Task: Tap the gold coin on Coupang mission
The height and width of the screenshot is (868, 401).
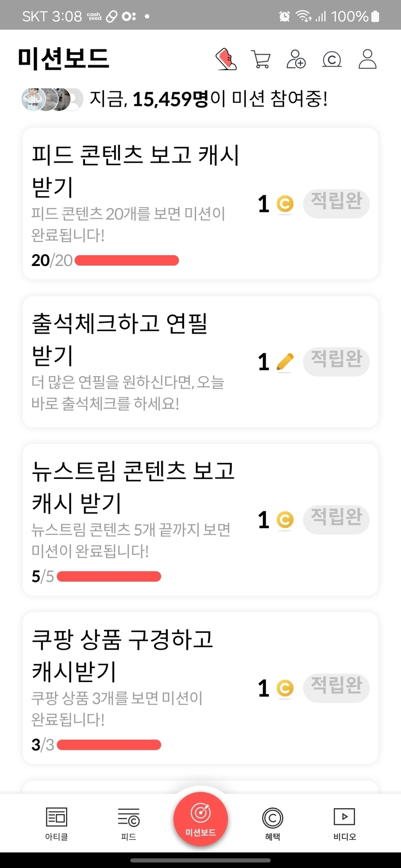Action: [285, 688]
